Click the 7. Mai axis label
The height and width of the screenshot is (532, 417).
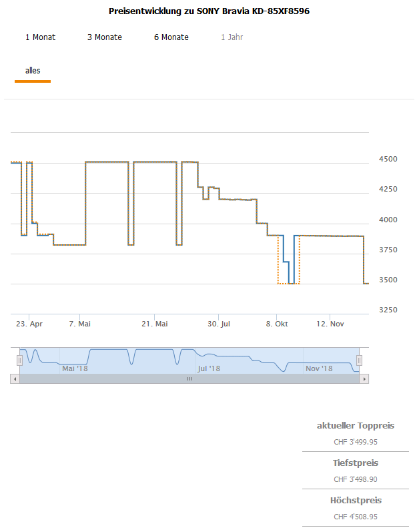(79, 324)
